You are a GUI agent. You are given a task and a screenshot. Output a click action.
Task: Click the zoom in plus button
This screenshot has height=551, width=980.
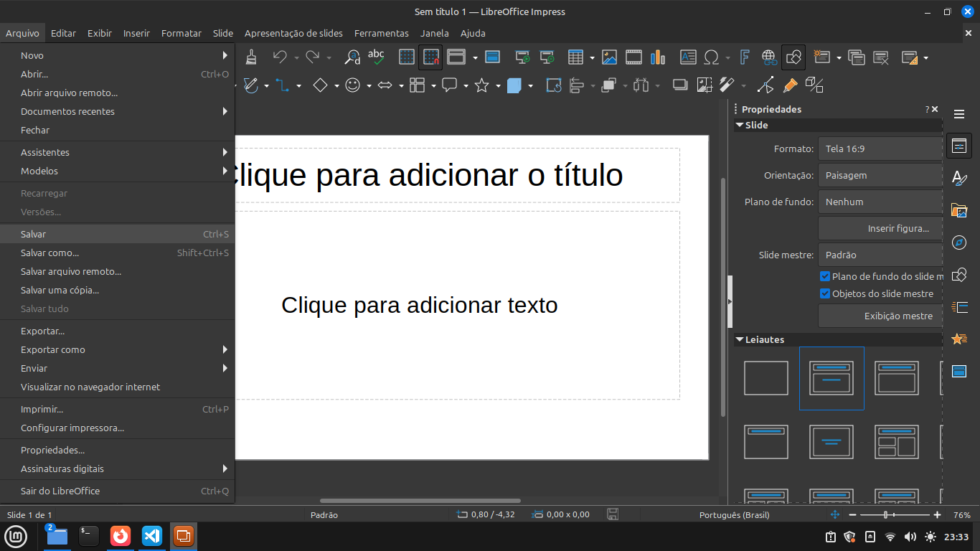point(937,514)
